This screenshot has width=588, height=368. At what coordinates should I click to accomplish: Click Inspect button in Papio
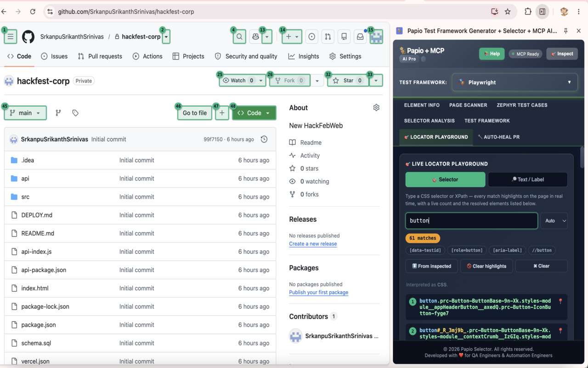562,54
